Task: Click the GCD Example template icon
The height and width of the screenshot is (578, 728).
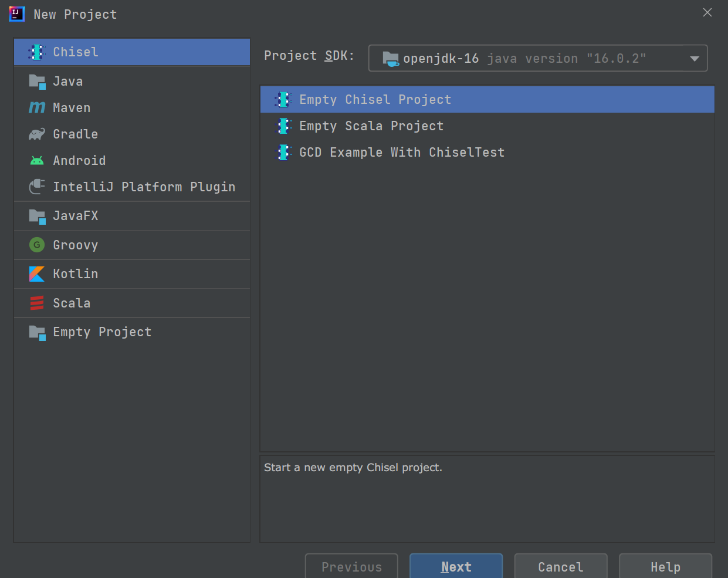Action: [283, 153]
